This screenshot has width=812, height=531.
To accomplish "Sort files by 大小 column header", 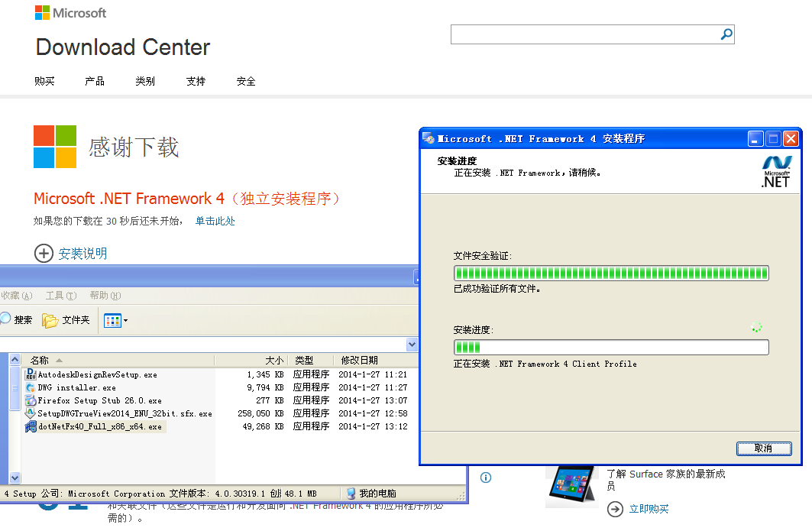I will point(251,360).
